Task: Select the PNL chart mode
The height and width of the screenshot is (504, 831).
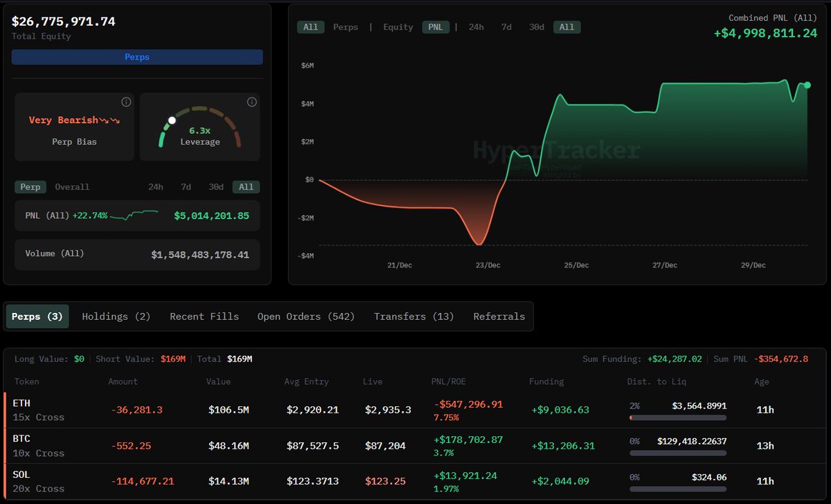Action: coord(436,27)
